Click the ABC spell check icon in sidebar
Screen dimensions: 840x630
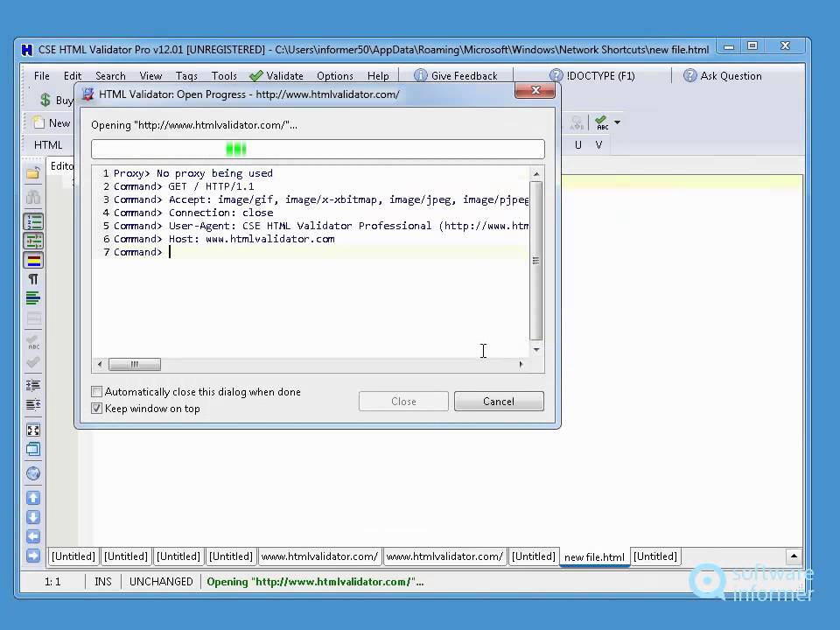(x=32, y=342)
